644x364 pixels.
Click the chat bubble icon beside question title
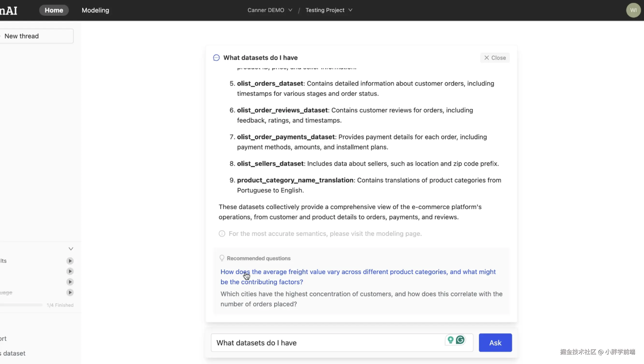coord(216,58)
